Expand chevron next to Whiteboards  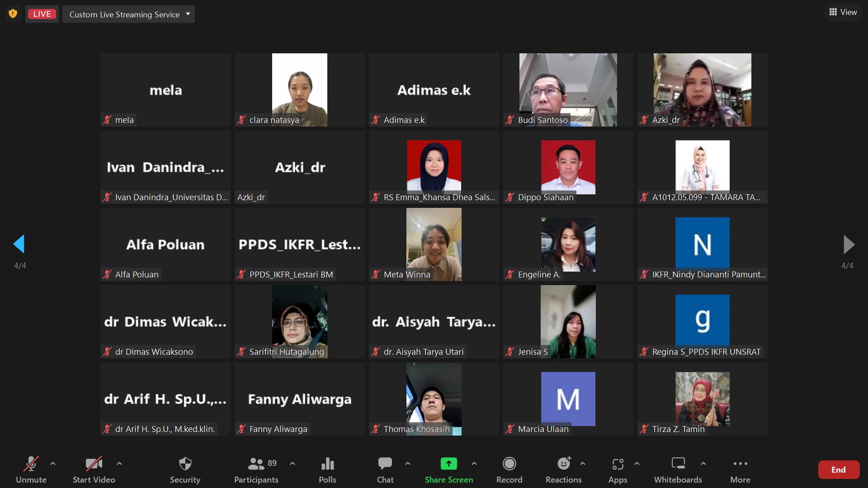coord(703,464)
